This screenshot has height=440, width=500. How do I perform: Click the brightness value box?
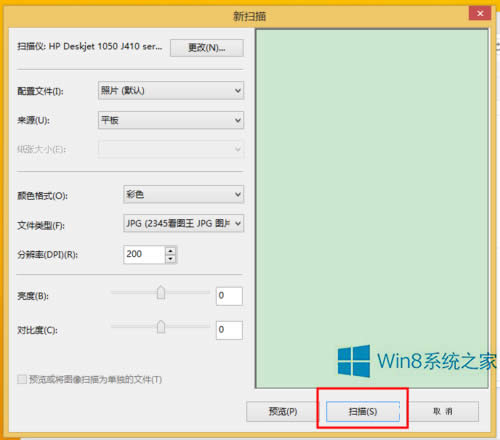[229, 296]
